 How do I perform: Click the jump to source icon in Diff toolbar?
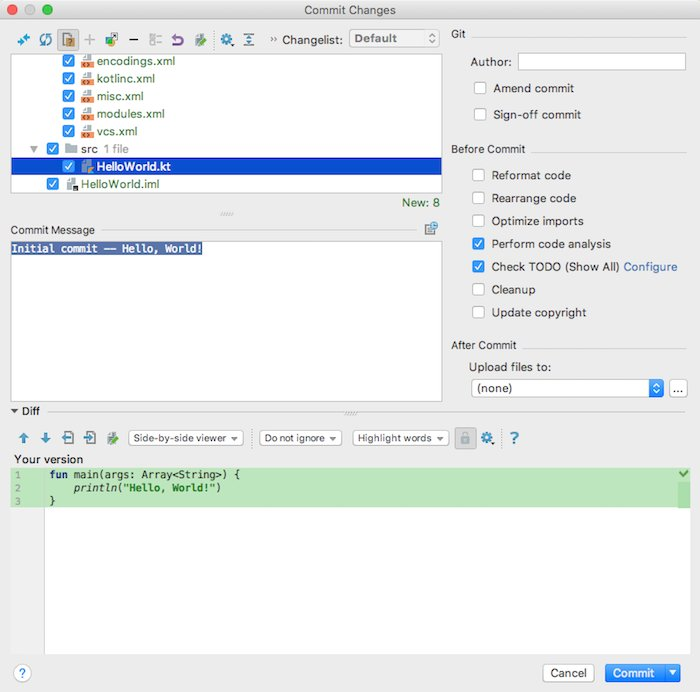pyautogui.click(x=112, y=438)
